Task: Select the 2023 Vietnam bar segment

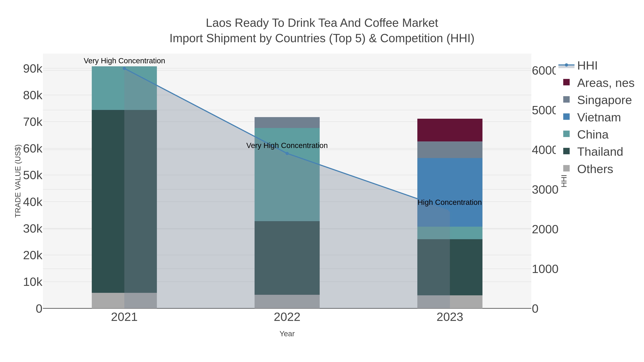Action: 450,192
